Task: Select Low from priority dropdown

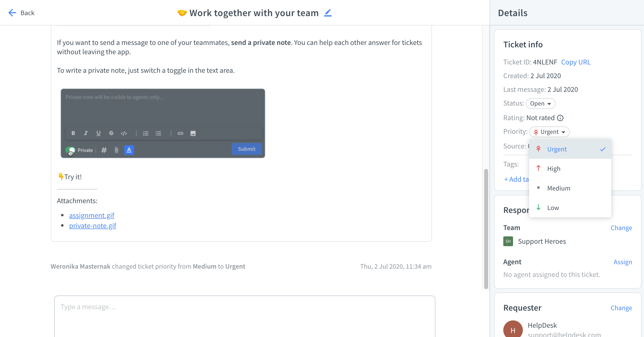Action: [x=553, y=208]
